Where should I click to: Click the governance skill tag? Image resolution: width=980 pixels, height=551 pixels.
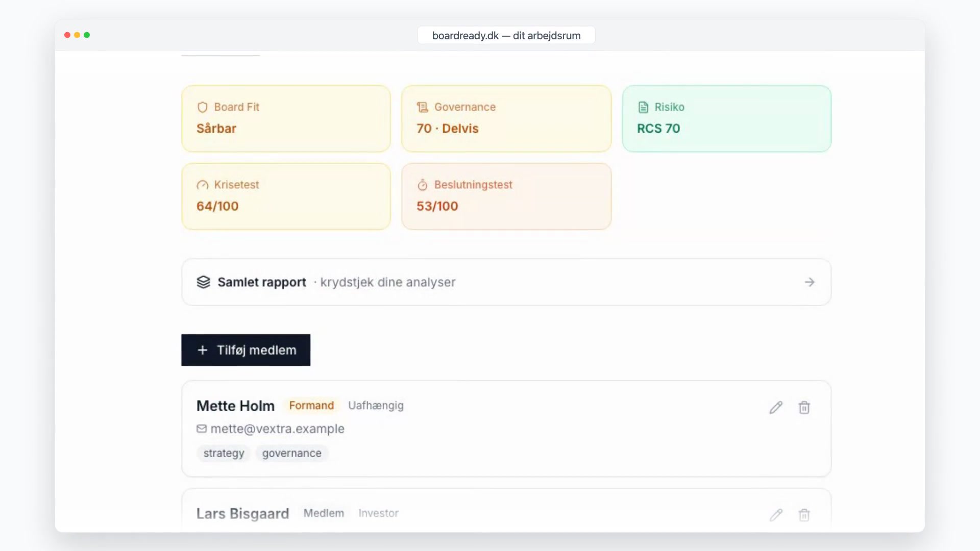[291, 453]
